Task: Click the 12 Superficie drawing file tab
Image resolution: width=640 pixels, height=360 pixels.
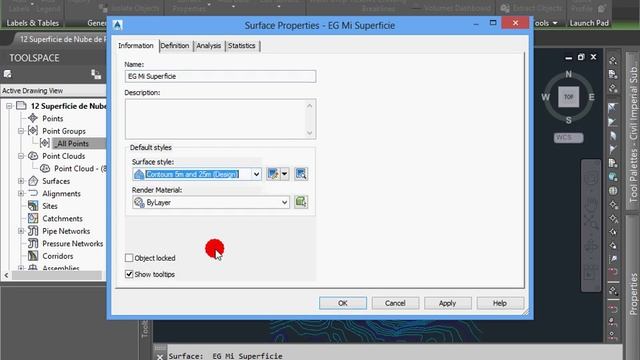Action: 62,39
